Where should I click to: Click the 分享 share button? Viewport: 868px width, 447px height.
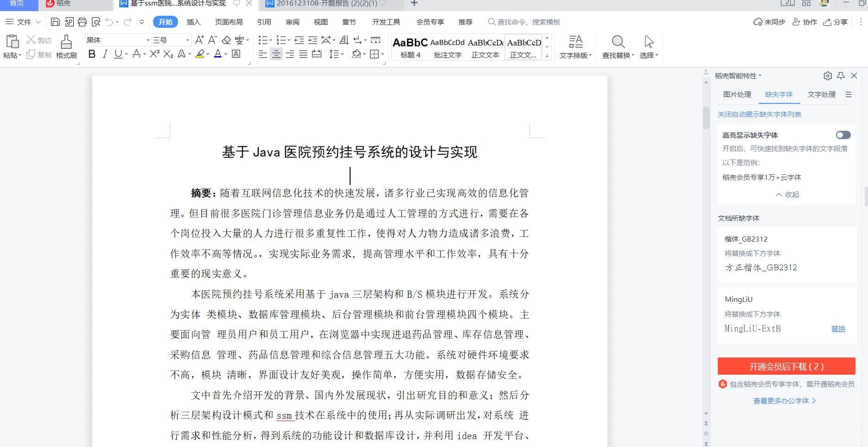pyautogui.click(x=836, y=22)
